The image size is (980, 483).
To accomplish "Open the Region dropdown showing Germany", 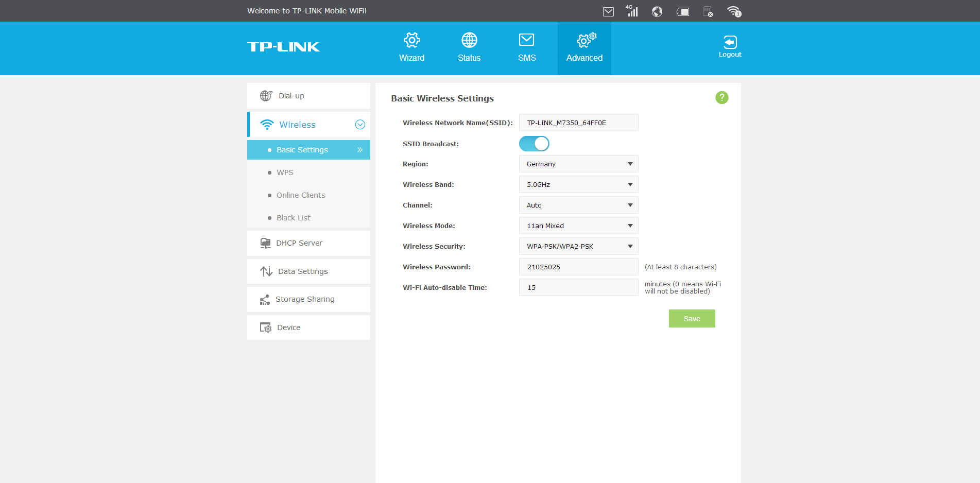I will click(x=578, y=164).
